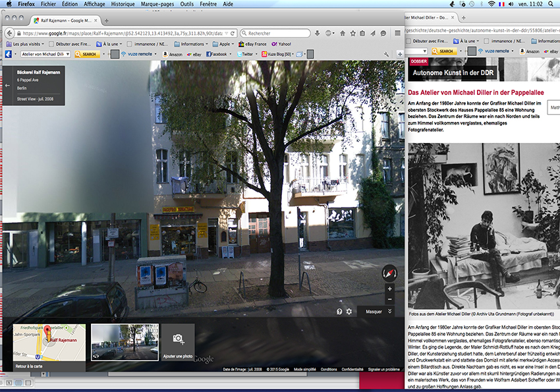Expand the vuze remote dropdown in Maps window
560x392 pixels.
point(155,54)
